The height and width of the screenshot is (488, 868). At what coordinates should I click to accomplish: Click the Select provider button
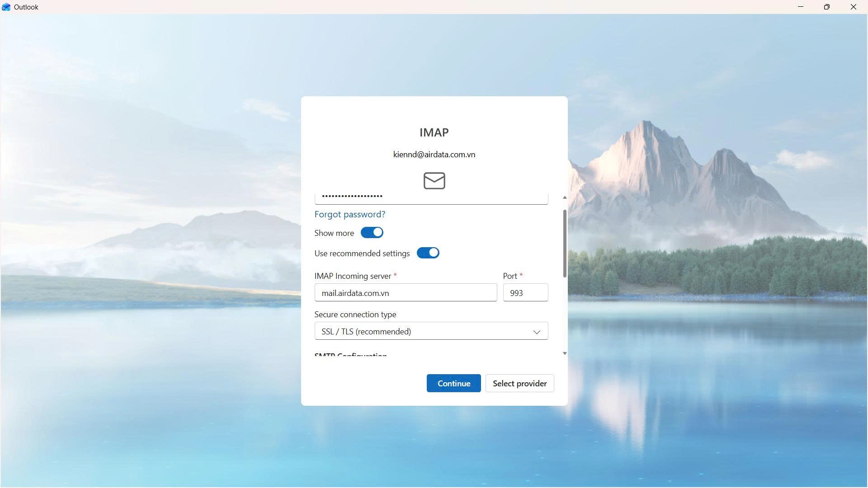coord(519,383)
